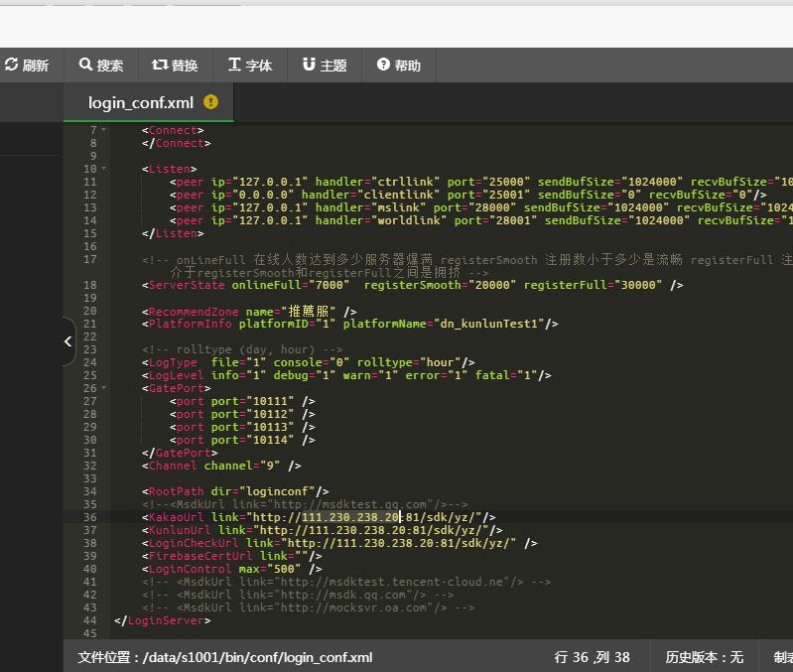Fold the GatePort block at line 26
Screen dimensions: 793x672
tap(103, 389)
